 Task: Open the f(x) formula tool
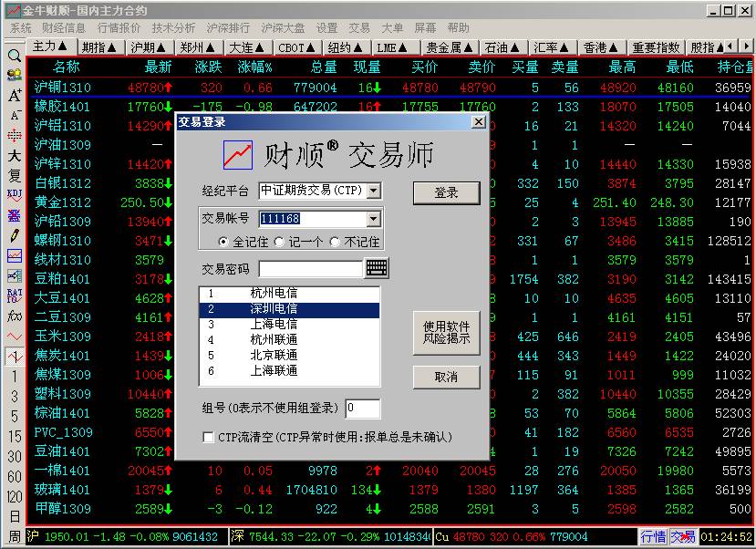(x=15, y=316)
